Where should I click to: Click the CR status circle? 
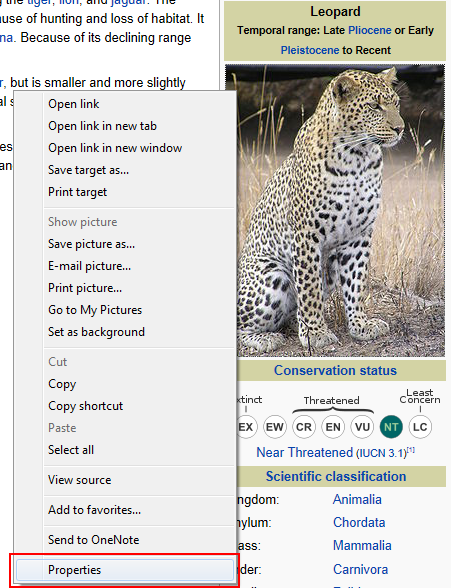coord(304,427)
